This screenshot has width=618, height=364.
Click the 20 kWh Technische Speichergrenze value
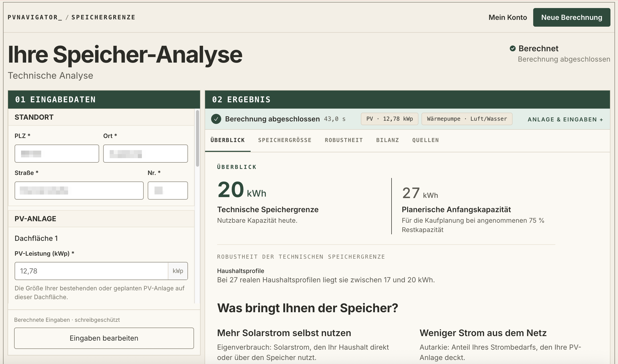(242, 190)
